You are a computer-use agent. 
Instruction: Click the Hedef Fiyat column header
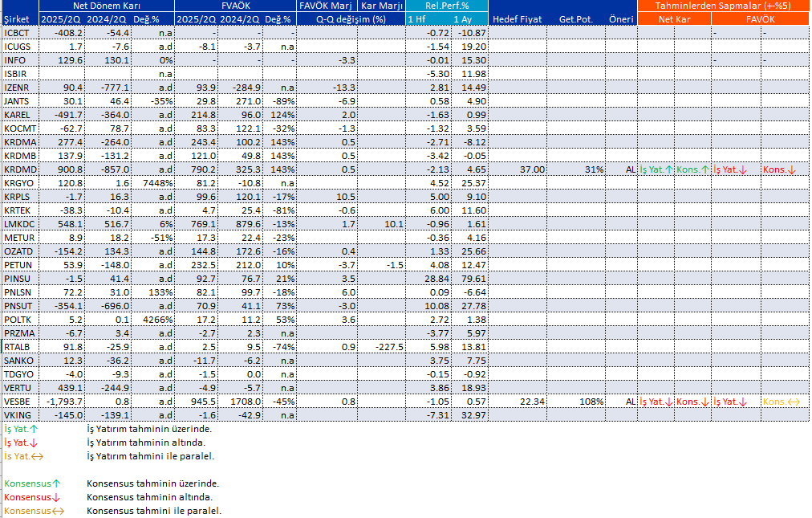click(x=518, y=19)
